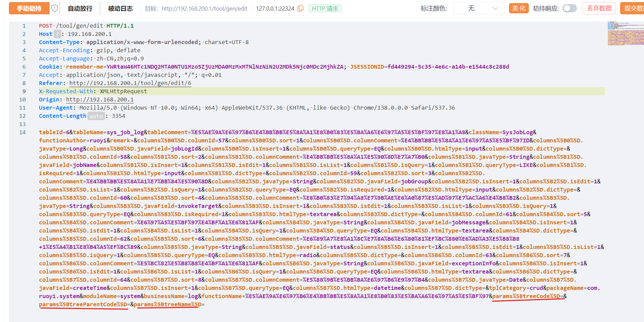Click the shield icon beside 手动劫持
This screenshot has height=322, width=644.
point(55,8)
